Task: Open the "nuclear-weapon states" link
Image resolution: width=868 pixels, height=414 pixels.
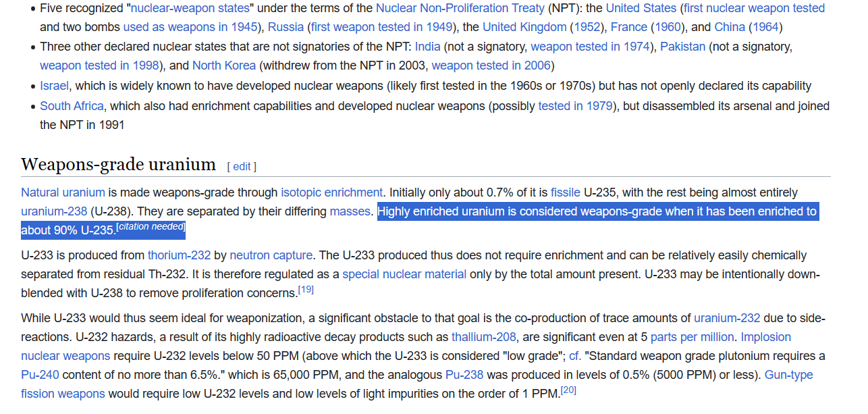Action: tap(189, 8)
